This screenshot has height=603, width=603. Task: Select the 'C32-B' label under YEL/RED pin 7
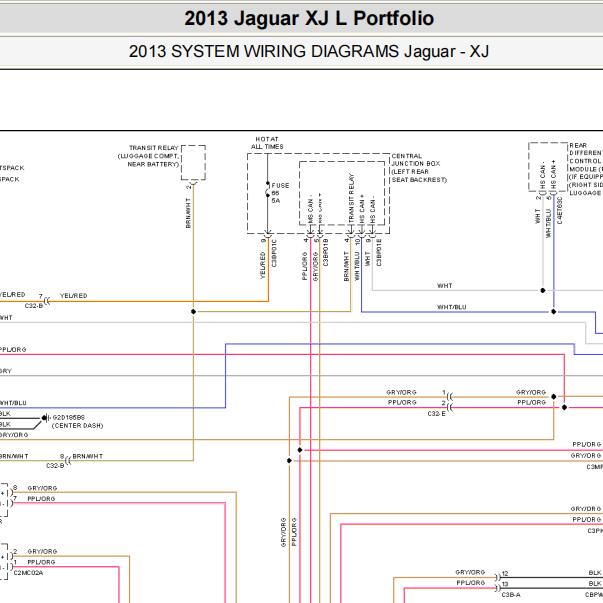[34, 306]
